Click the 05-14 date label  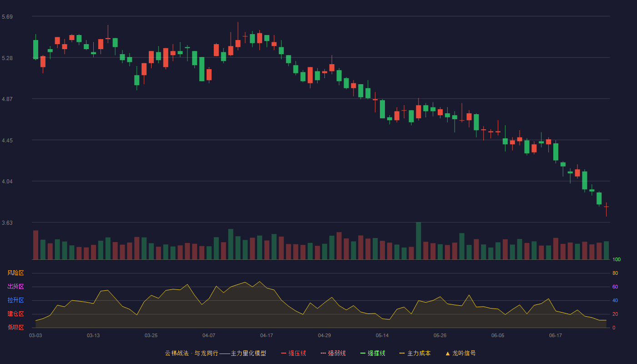[382, 335]
